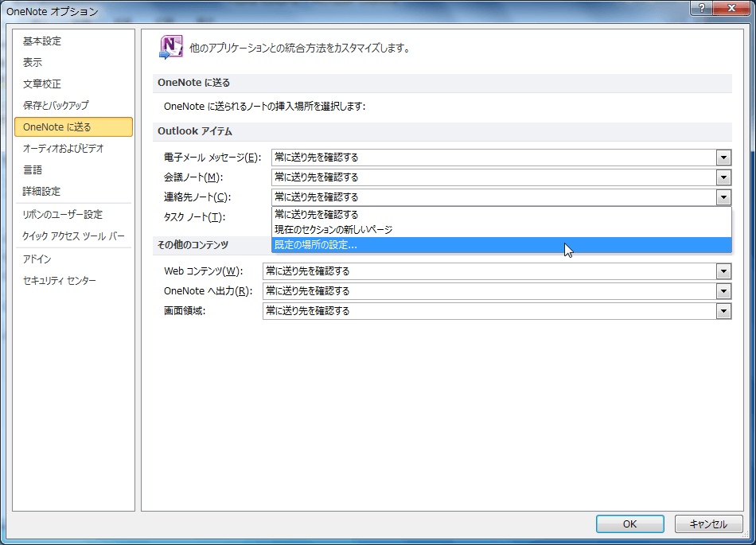Open オーディオおよびビデオ settings
This screenshot has height=545, width=756.
(x=73, y=149)
